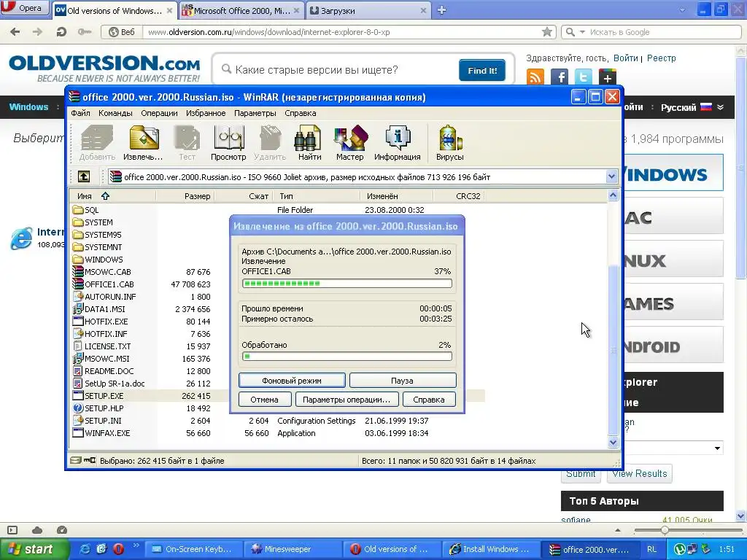Open the Команды menu in WinRAR

(115, 113)
